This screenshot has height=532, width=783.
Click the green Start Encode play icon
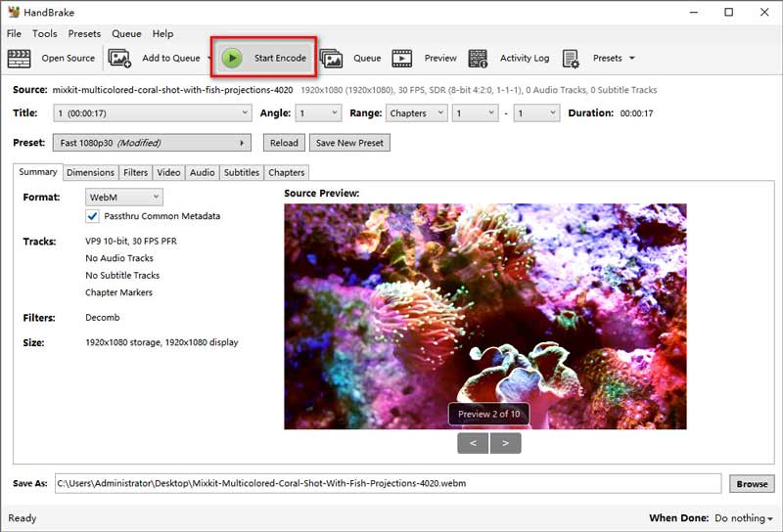[x=232, y=58]
